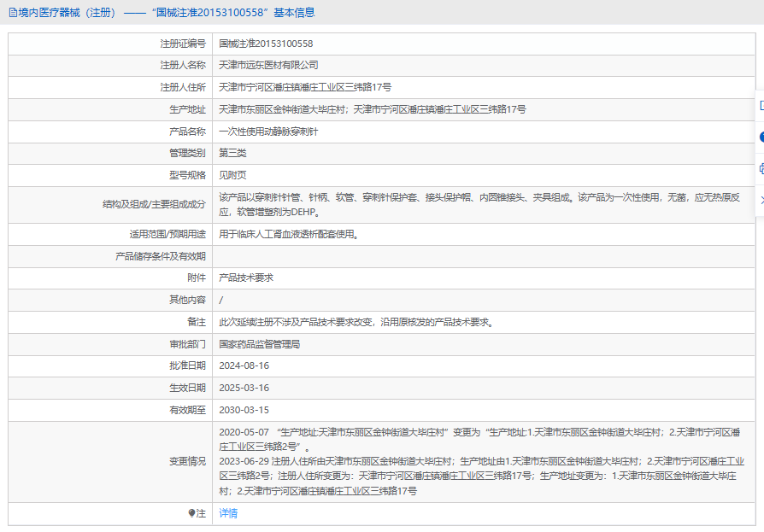Click the 生产地址 label cell
This screenshot has height=532, width=764.
pos(188,109)
